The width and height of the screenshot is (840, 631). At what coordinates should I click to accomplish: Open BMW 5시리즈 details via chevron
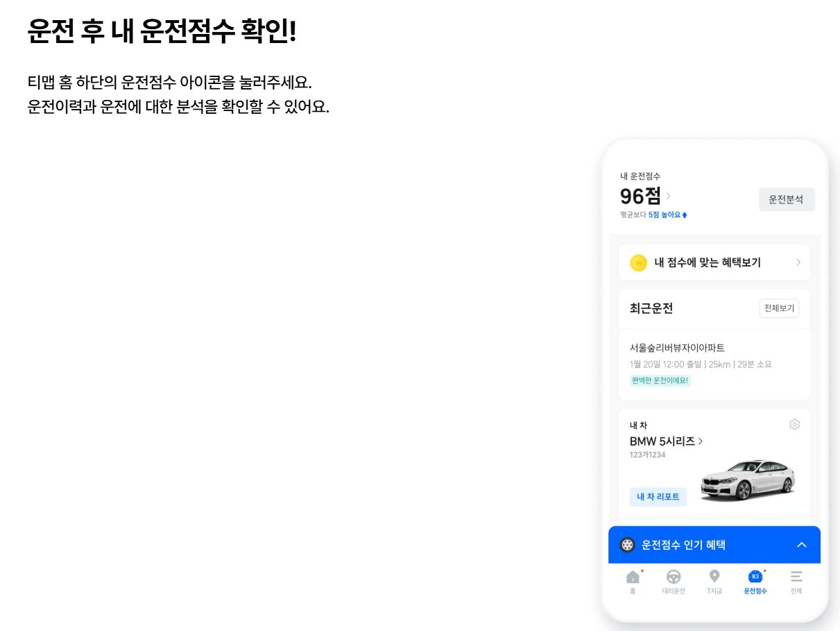tap(701, 441)
